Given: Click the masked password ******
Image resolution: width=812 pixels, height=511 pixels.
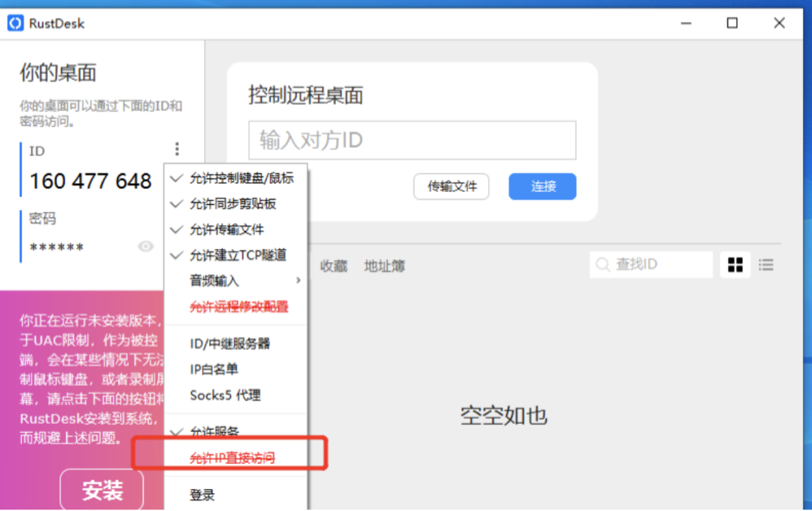Looking at the screenshot, I should tap(56, 247).
